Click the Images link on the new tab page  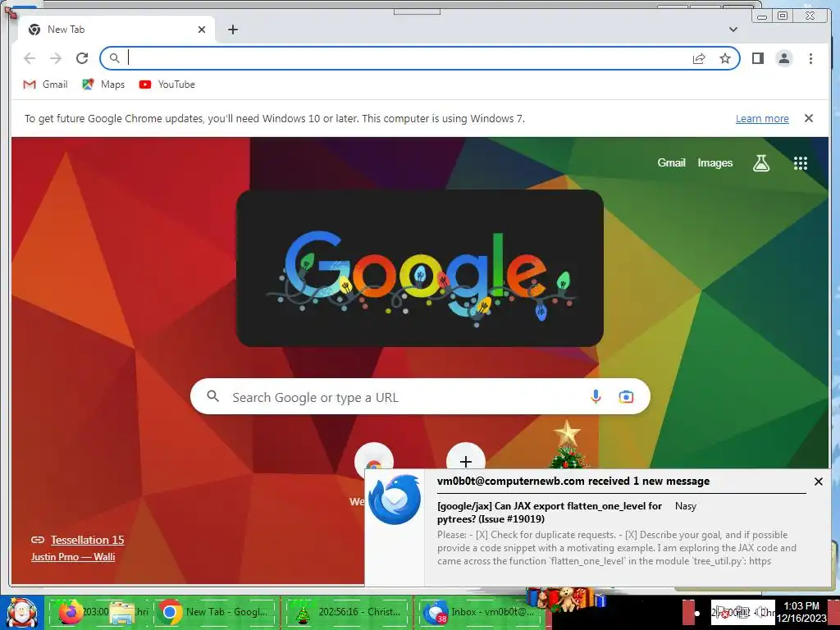tap(714, 163)
